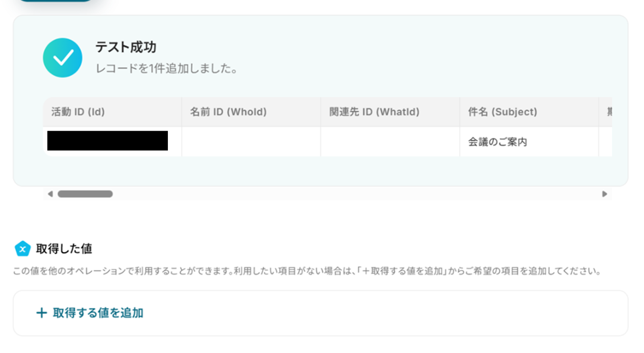Click the green test success checkmark icon
644x353 pixels.
(x=62, y=58)
